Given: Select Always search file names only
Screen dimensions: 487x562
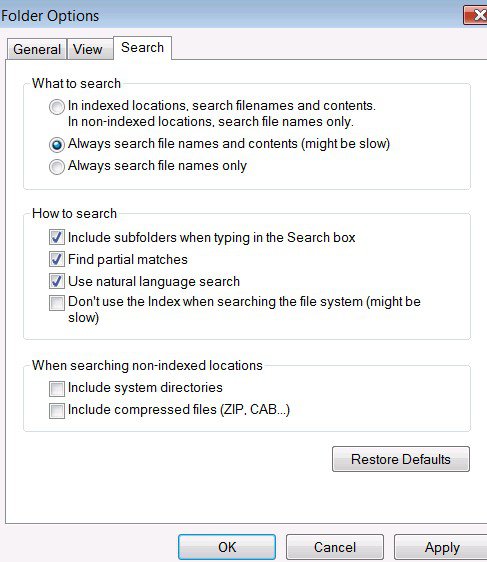Looking at the screenshot, I should (57, 167).
